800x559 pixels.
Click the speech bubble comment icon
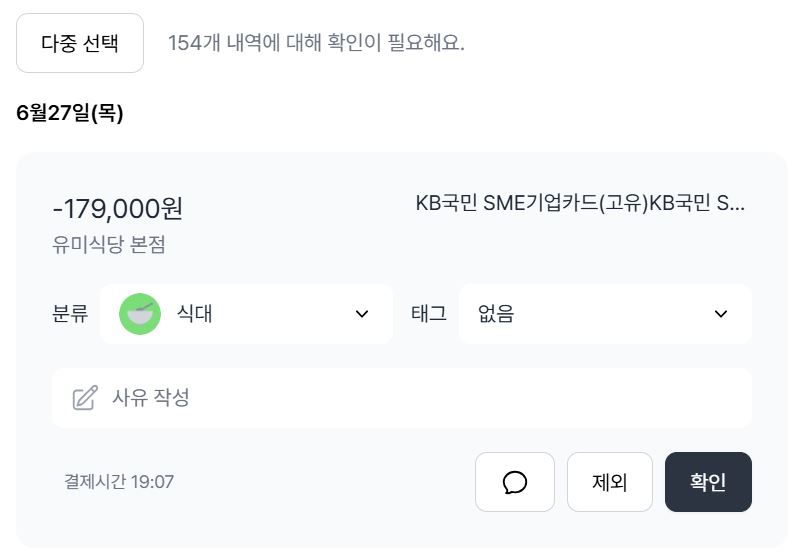(x=515, y=482)
